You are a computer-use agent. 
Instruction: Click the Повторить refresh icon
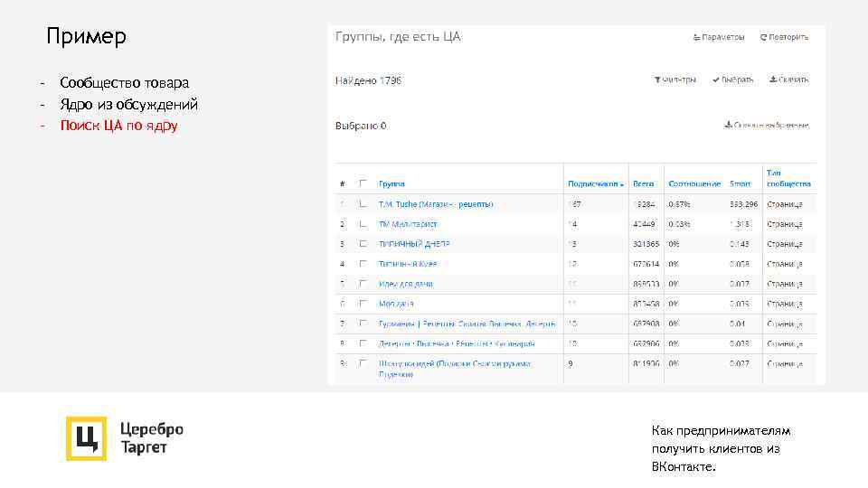pos(764,38)
